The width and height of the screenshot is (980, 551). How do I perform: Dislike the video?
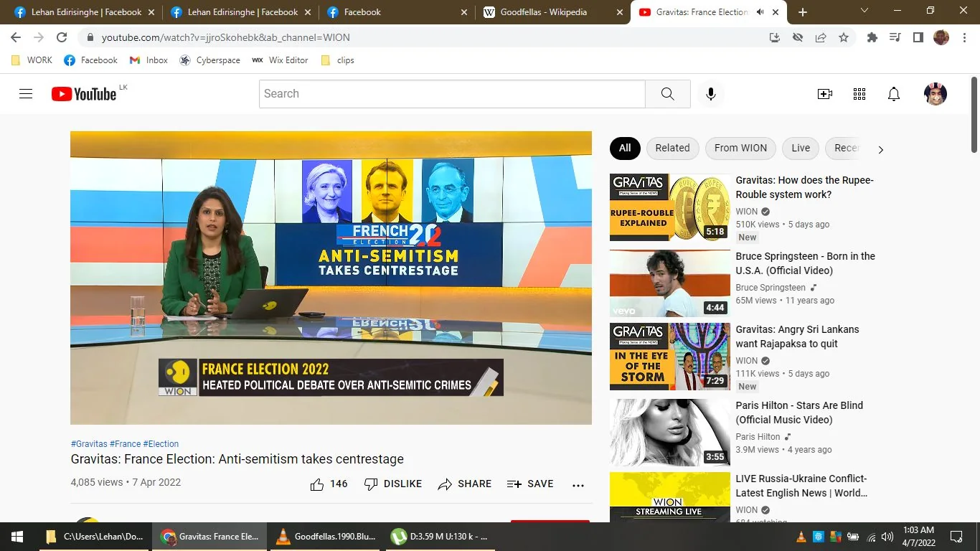pyautogui.click(x=393, y=484)
